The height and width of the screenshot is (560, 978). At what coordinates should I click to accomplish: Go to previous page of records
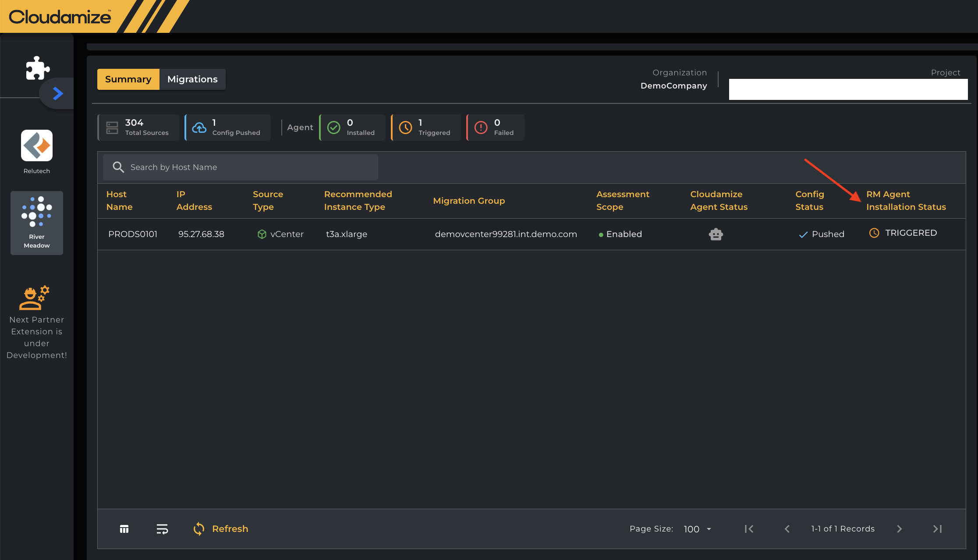tap(787, 529)
